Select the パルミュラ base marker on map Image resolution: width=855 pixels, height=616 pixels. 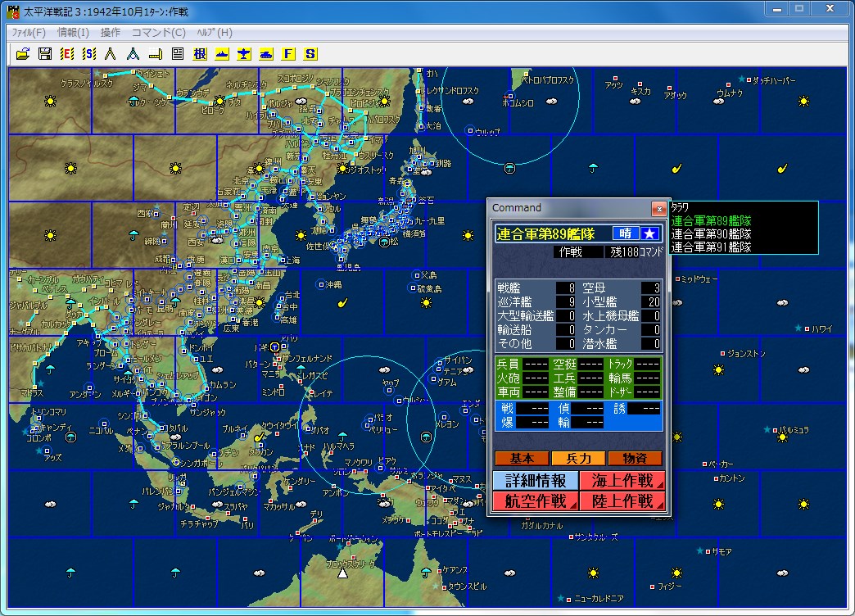tap(775, 430)
